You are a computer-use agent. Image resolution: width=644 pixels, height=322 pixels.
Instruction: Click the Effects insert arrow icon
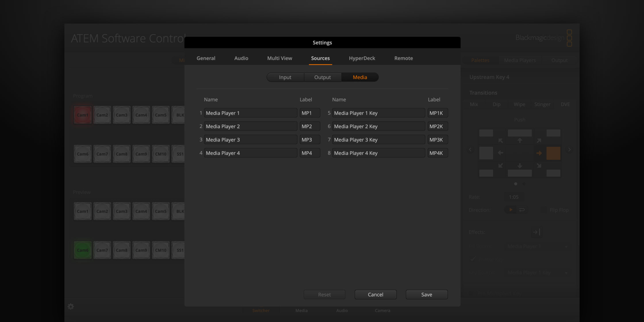point(536,232)
